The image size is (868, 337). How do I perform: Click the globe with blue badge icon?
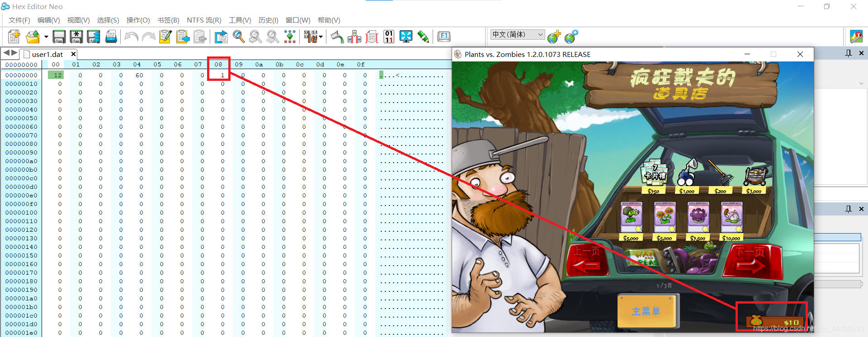tap(571, 37)
